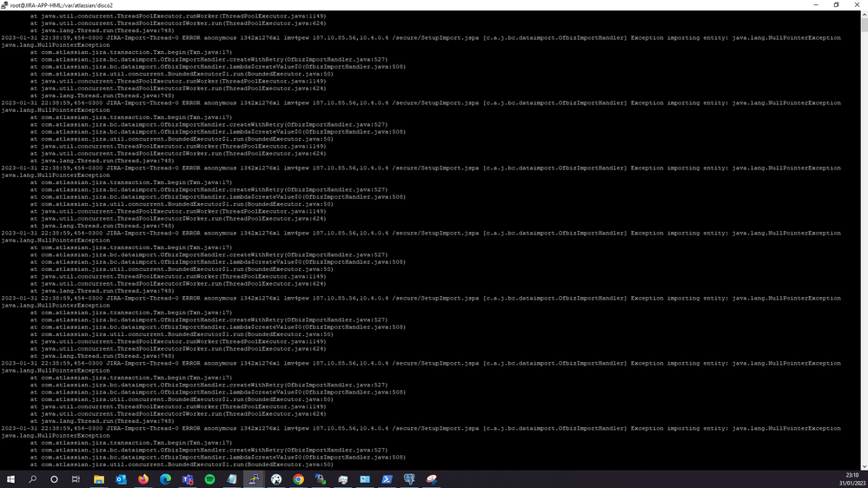Launch PowerShell from the taskbar
Image resolution: width=868 pixels, height=488 pixels.
pos(387,479)
